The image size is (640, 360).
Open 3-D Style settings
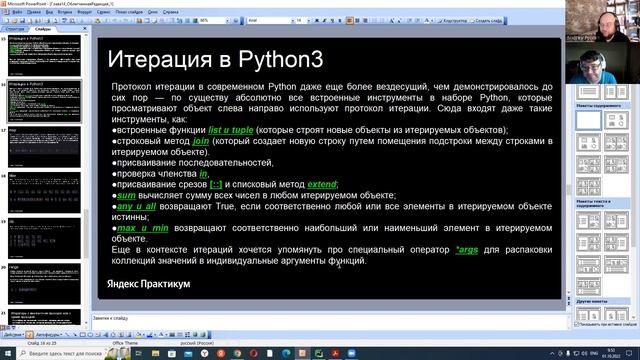point(203,335)
